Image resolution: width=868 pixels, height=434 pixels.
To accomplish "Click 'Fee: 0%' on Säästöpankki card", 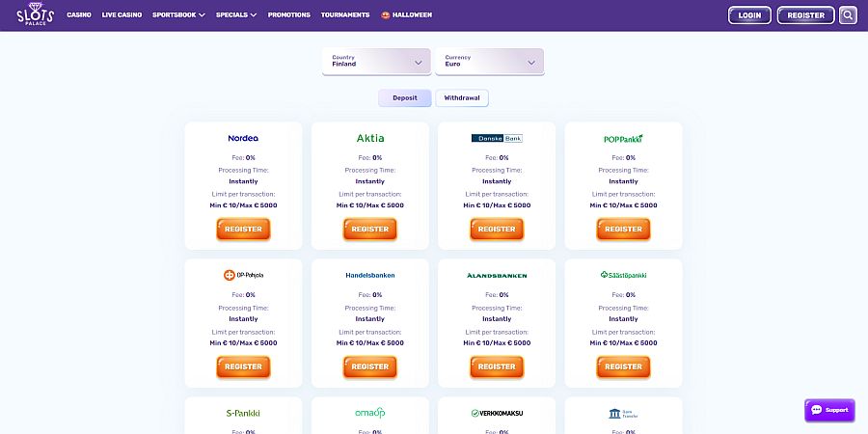I will 623,295.
